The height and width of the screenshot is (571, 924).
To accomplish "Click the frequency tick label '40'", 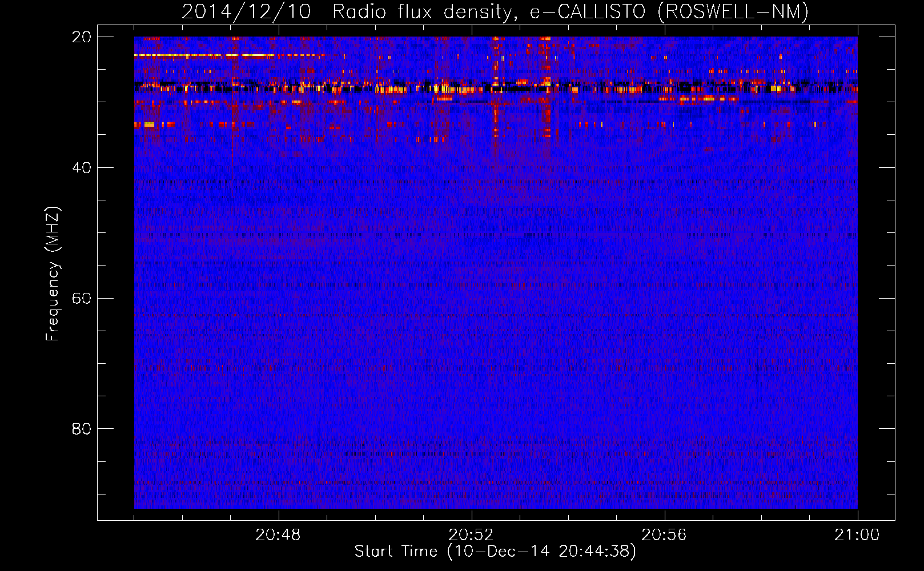I will point(82,168).
